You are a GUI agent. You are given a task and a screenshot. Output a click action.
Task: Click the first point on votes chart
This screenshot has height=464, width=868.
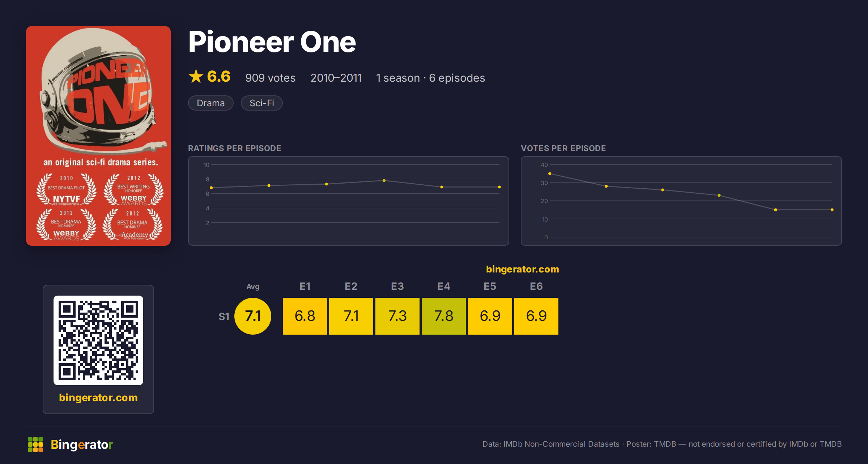coord(550,174)
